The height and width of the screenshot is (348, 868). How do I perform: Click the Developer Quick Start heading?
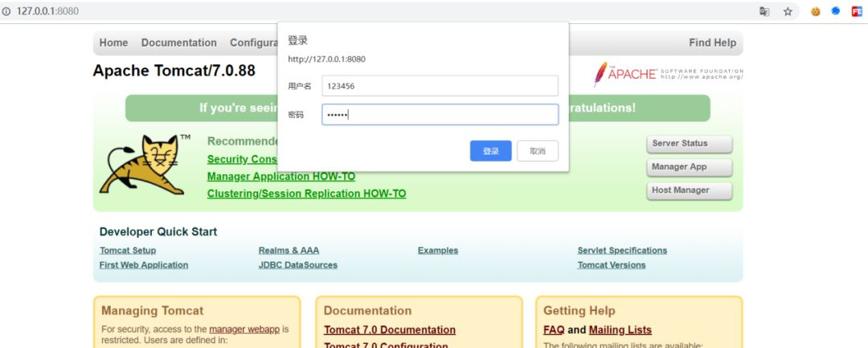click(x=158, y=231)
